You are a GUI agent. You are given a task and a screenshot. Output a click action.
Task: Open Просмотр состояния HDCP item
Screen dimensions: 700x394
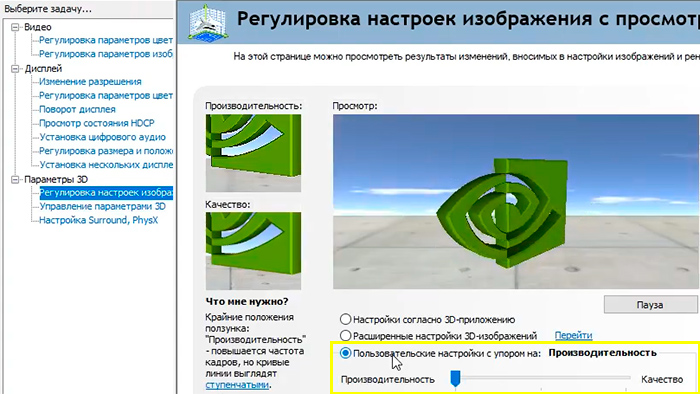tap(96, 123)
